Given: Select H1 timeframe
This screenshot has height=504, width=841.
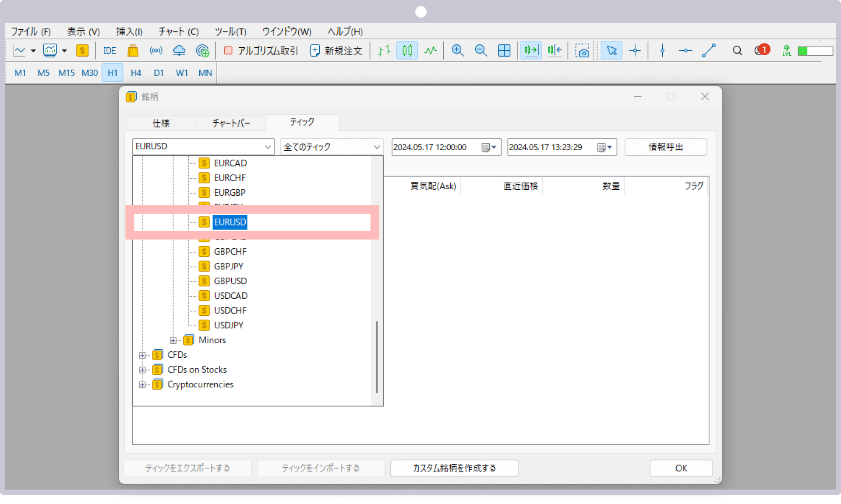Looking at the screenshot, I should click(113, 73).
